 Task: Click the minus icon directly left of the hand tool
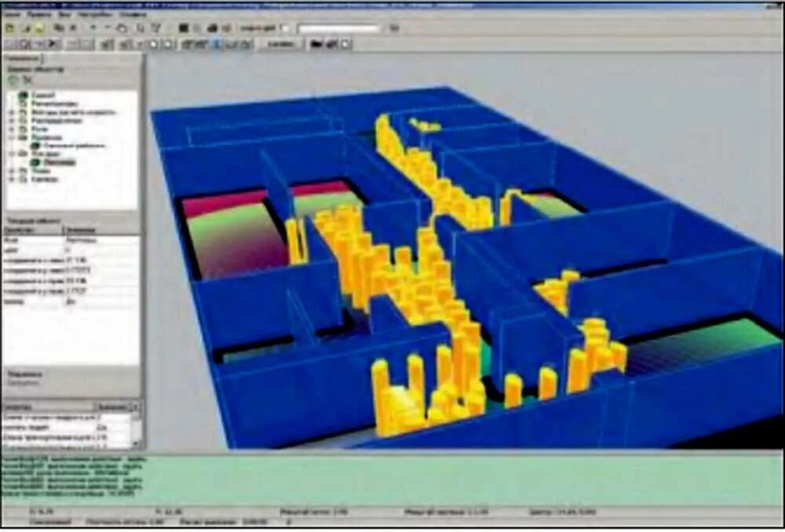(x=107, y=27)
